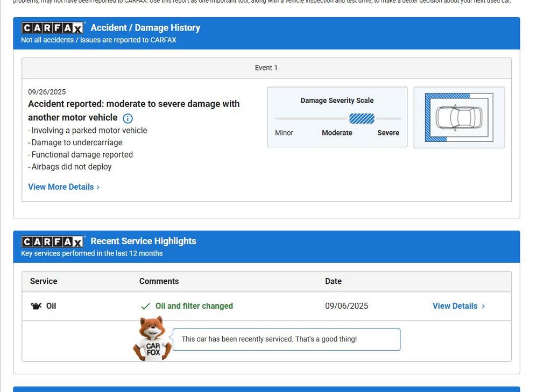Click the recently serviced speech bubble
Screen dimensions: 551x392
pos(286,339)
